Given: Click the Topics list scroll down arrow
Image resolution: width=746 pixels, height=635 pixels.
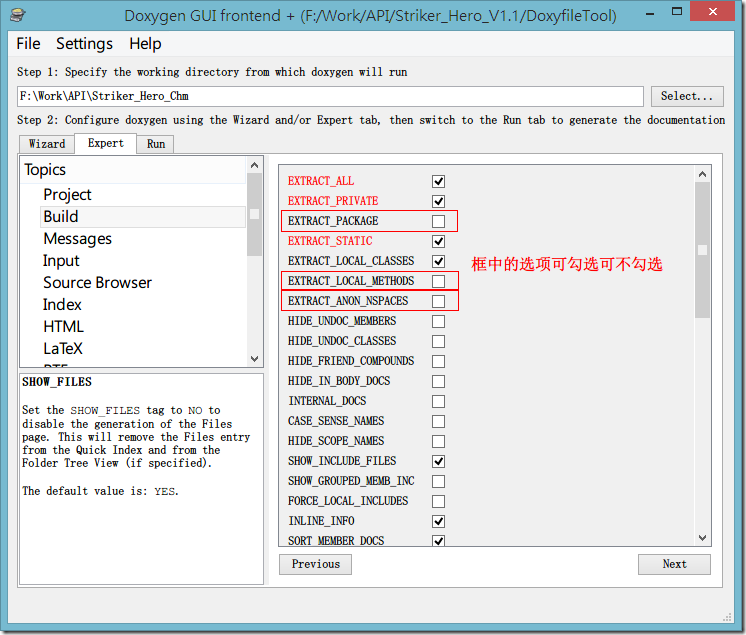Looking at the screenshot, I should click(x=254, y=359).
